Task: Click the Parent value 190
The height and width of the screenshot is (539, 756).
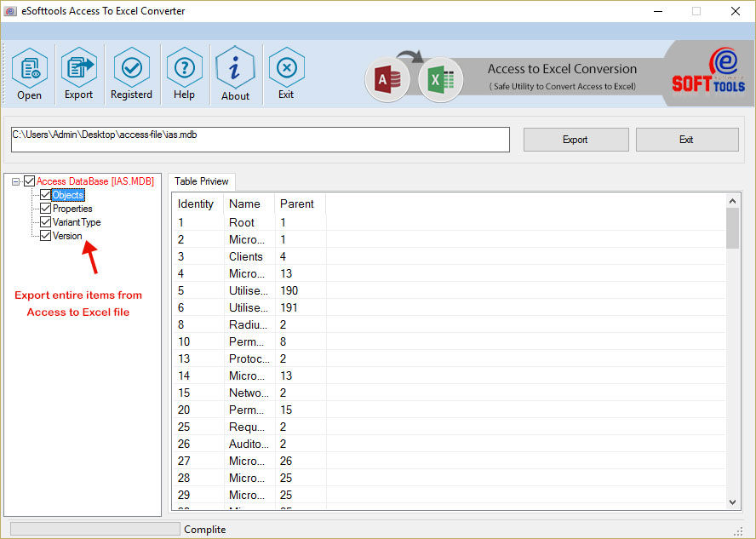Action: point(301,290)
